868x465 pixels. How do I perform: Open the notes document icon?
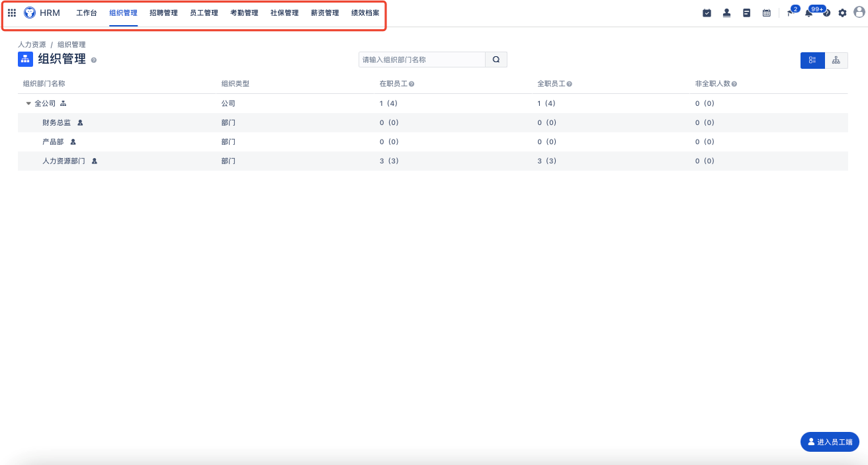[746, 13]
